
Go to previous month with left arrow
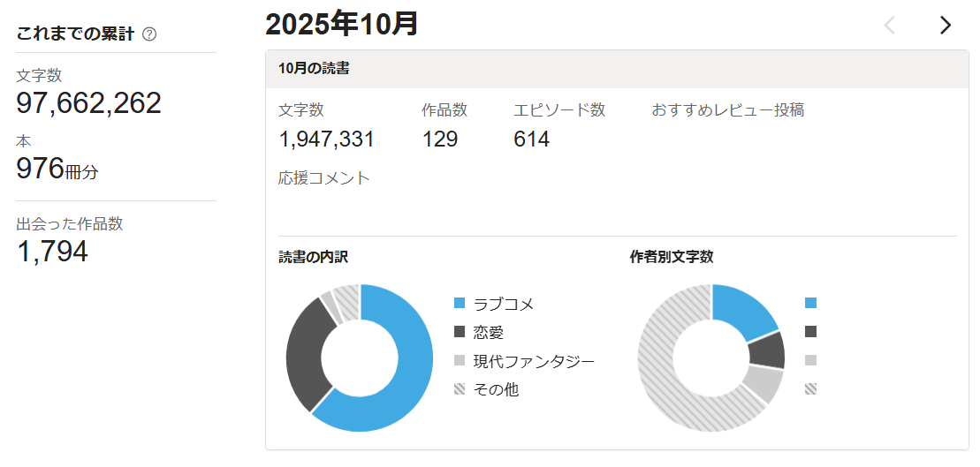pyautogui.click(x=890, y=25)
